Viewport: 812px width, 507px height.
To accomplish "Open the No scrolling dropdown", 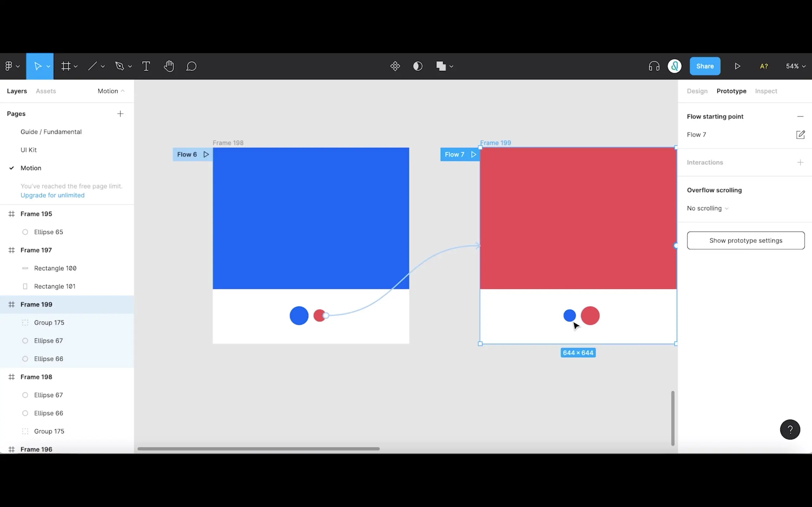I will click(x=707, y=208).
